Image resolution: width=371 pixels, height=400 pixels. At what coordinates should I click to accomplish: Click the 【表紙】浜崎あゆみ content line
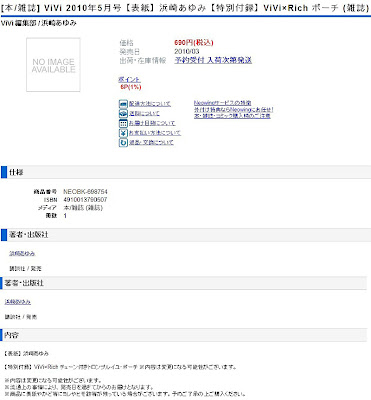[27, 353]
